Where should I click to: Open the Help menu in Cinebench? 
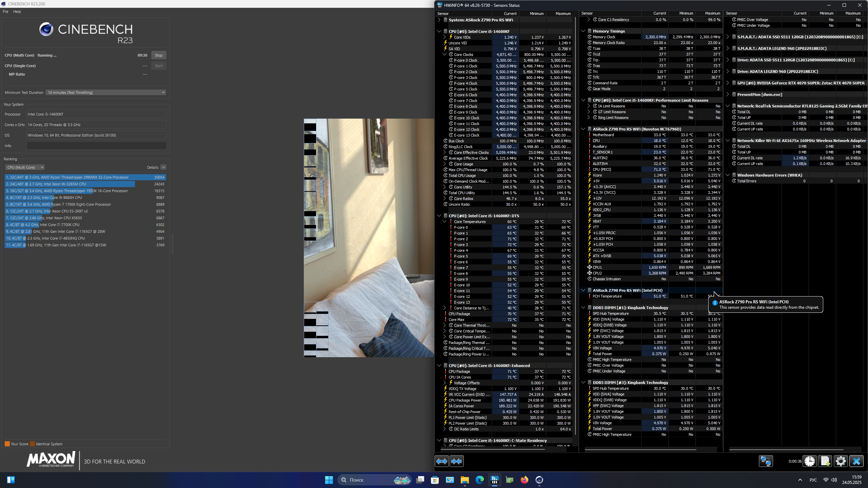17,12
